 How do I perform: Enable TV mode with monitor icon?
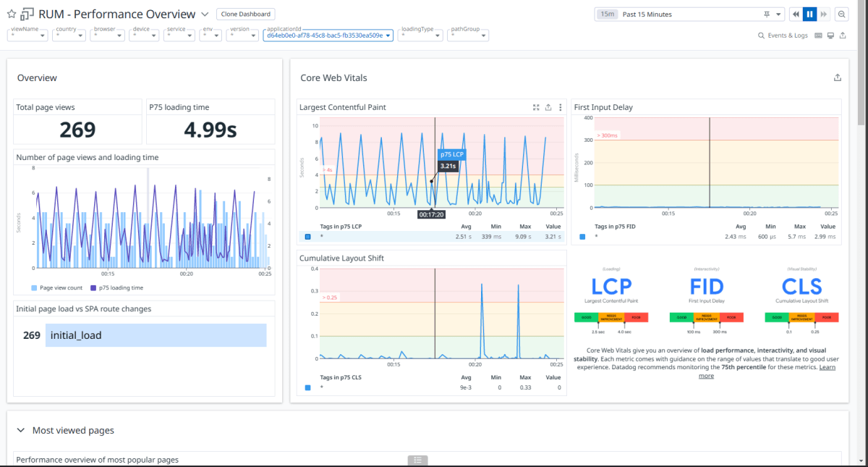coord(830,35)
